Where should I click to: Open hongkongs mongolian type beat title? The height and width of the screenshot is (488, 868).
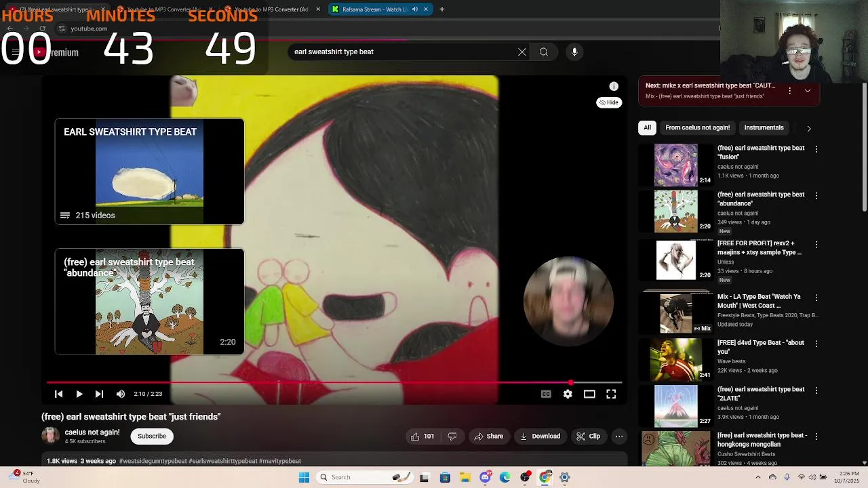(762, 440)
